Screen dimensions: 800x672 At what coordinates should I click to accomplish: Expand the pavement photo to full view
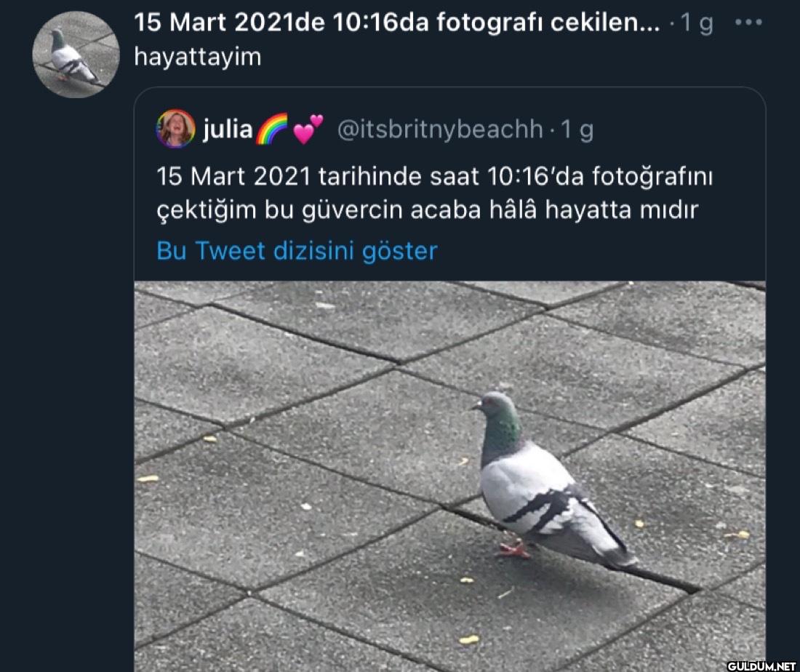[449, 476]
